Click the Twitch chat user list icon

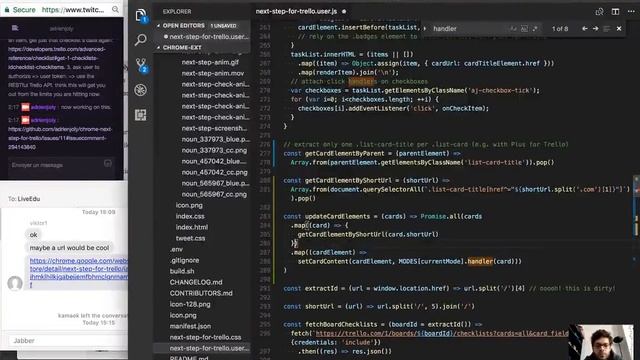pyautogui.click(x=15, y=28)
